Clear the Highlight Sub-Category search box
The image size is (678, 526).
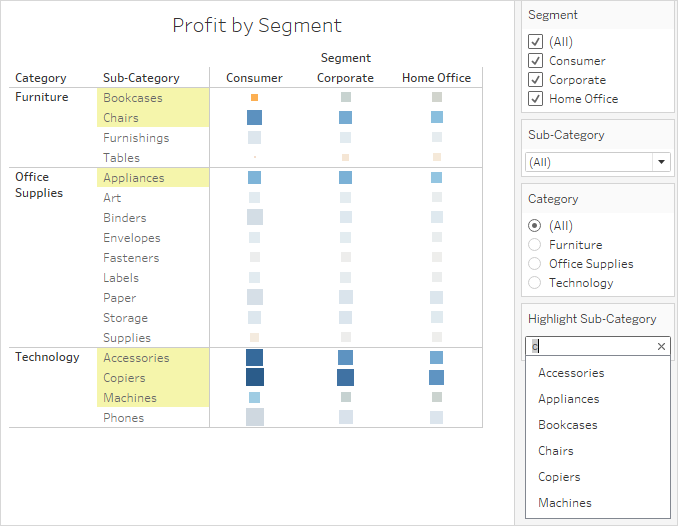click(x=661, y=346)
